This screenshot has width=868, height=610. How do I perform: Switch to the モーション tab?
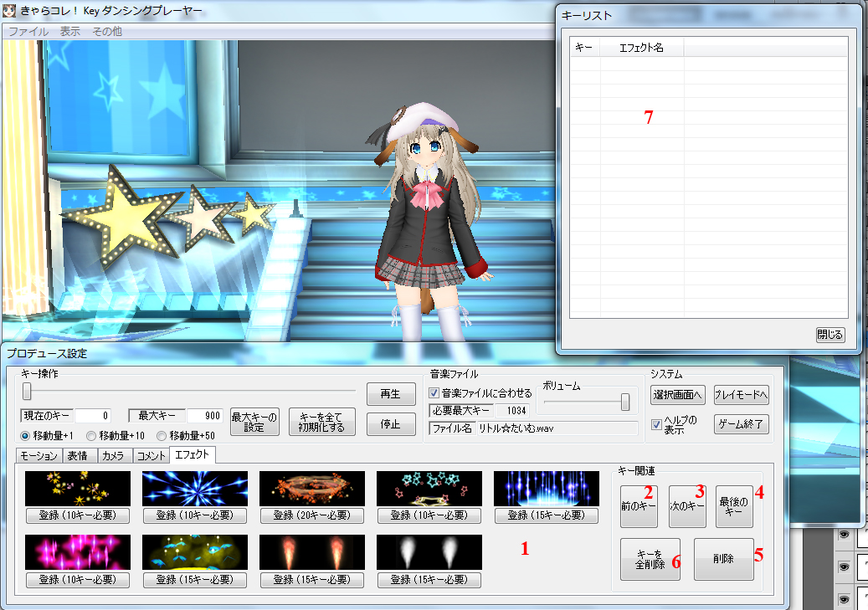(x=39, y=455)
